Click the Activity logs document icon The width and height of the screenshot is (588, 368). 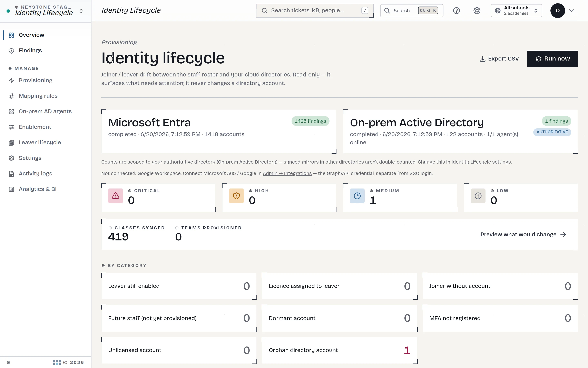(11, 174)
